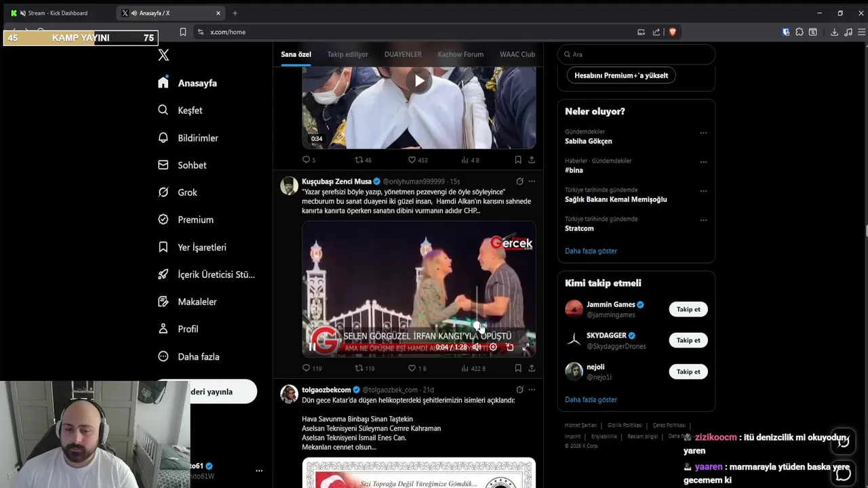Screen dimensions: 868x488
Task: Open Profil in the sidebar
Action: coord(178,329)
